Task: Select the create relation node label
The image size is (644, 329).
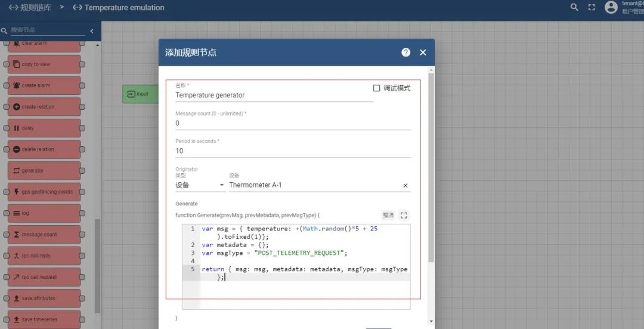Action: tap(38, 107)
